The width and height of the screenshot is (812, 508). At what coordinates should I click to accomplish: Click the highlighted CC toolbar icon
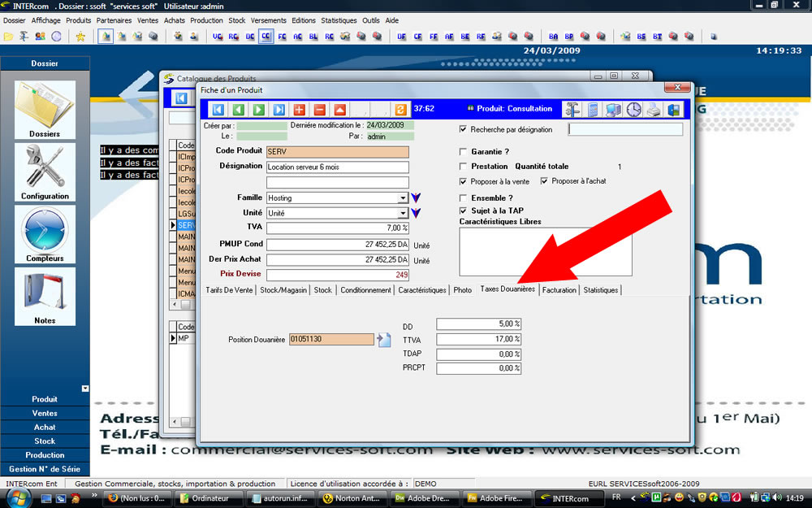(266, 37)
